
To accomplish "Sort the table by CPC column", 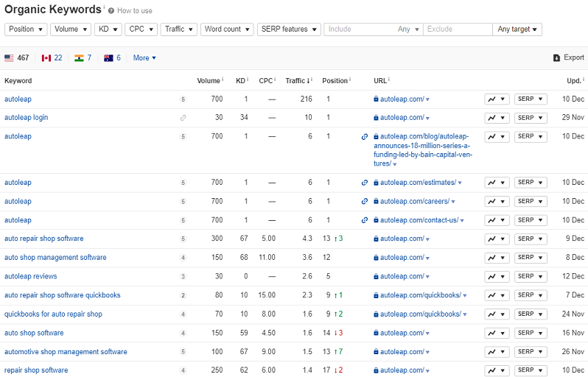I will tap(266, 80).
